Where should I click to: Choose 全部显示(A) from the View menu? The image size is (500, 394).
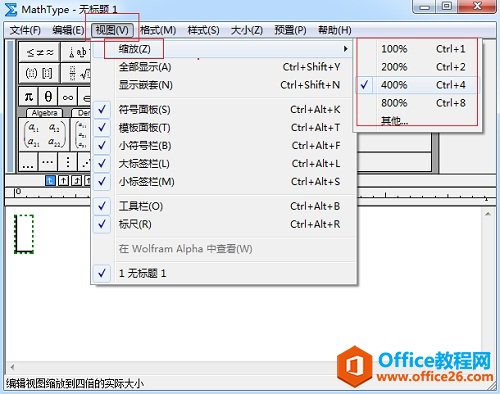[223, 67]
